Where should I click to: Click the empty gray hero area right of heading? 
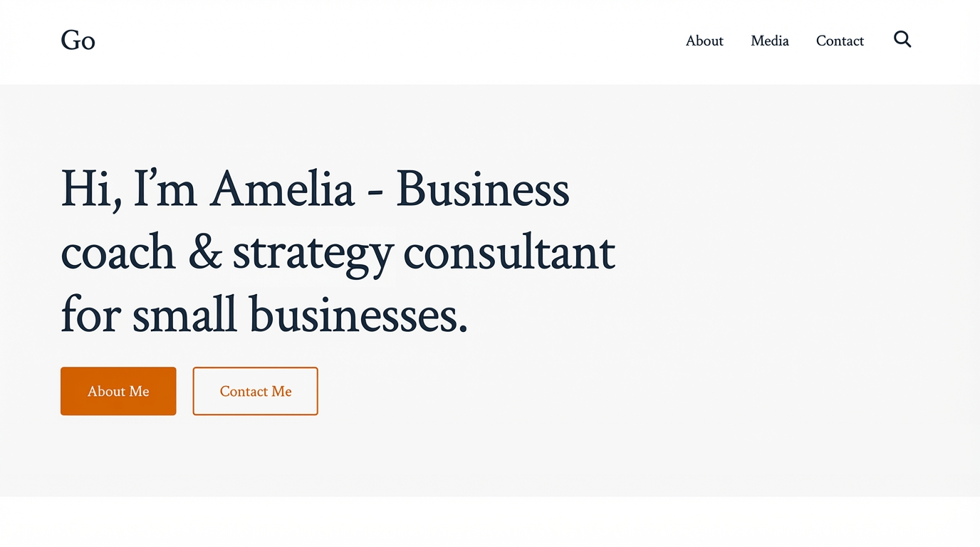pos(783,285)
